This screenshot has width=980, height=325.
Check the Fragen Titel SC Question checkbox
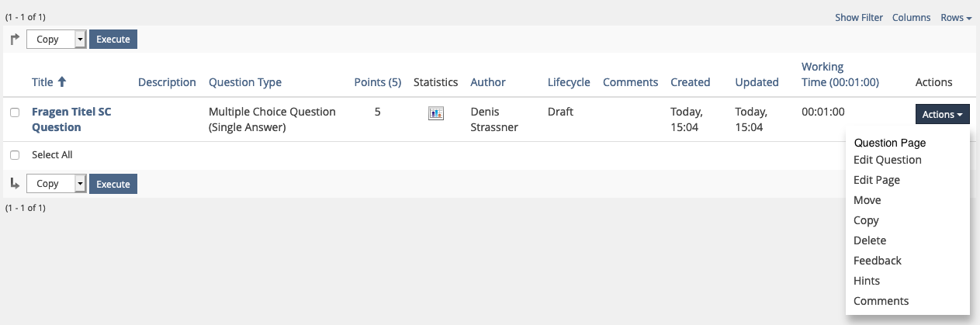pyautogui.click(x=15, y=112)
